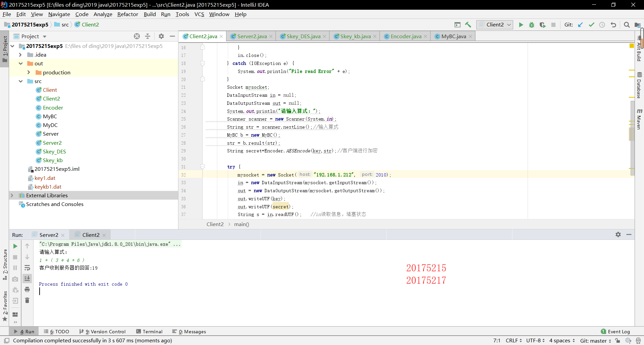Expand the .idea folder

point(20,55)
